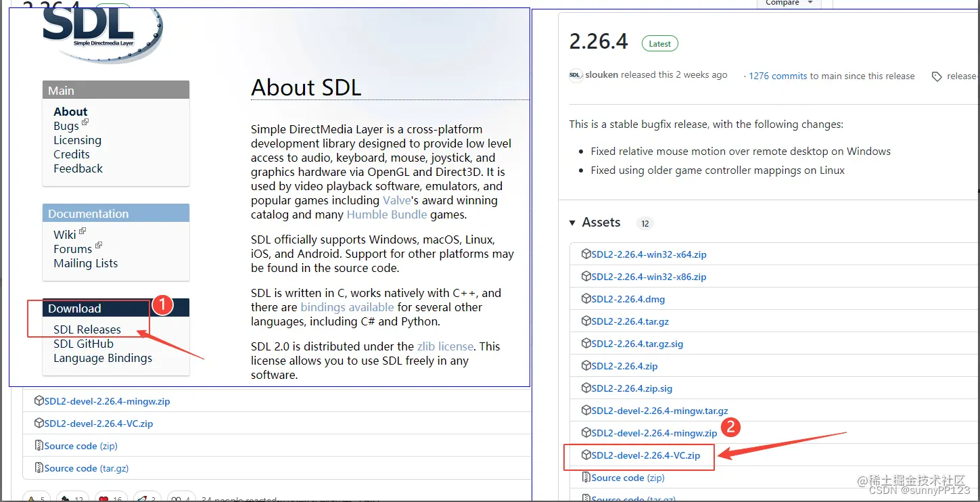Open the Feedback link

(78, 168)
